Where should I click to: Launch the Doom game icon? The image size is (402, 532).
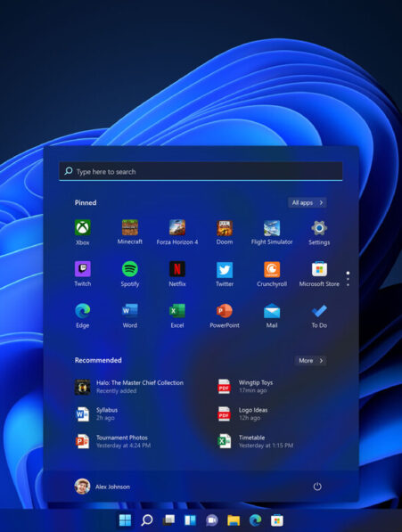pyautogui.click(x=225, y=232)
